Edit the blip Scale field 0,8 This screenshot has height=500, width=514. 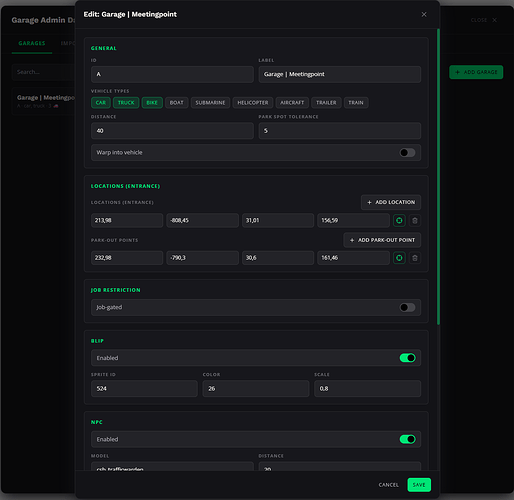click(x=367, y=389)
